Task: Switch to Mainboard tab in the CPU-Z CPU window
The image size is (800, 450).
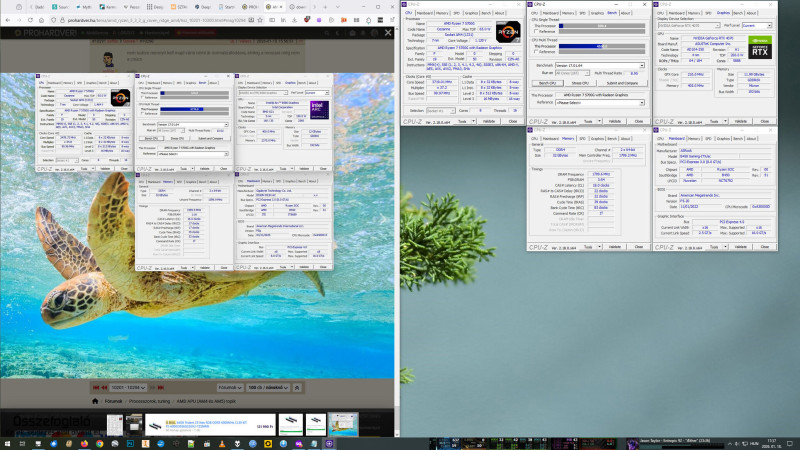Action: pos(424,13)
